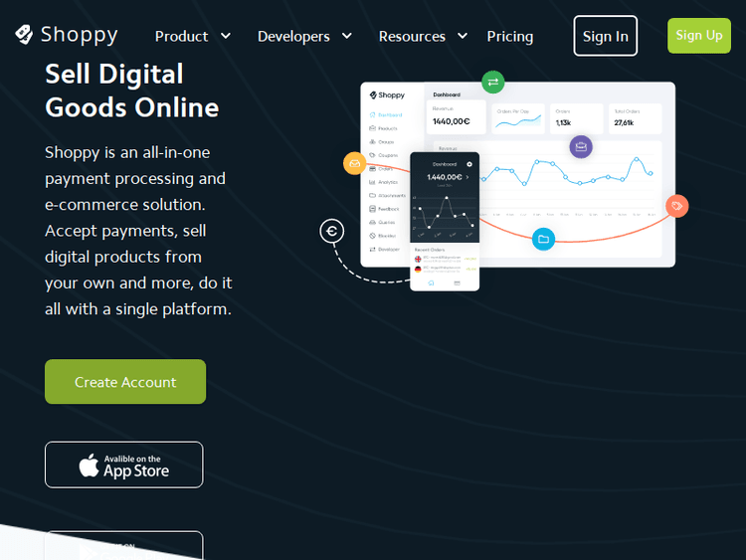
Task: Open the Developers dropdown menu
Action: [x=304, y=36]
